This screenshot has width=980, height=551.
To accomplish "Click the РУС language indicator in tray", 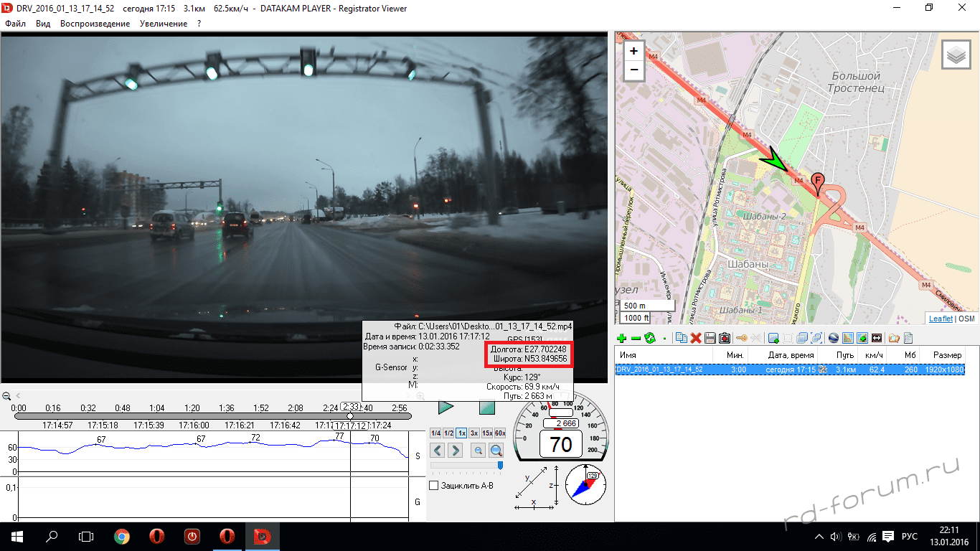I will pos(909,537).
